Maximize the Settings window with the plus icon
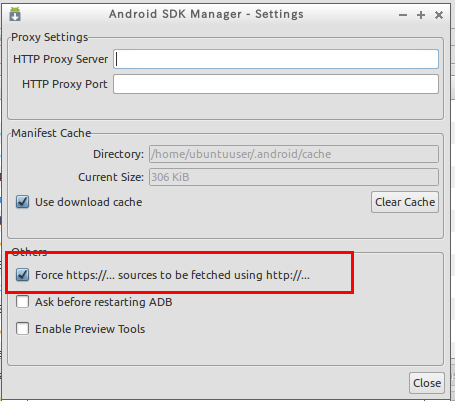This screenshot has height=401, width=455. [421, 15]
